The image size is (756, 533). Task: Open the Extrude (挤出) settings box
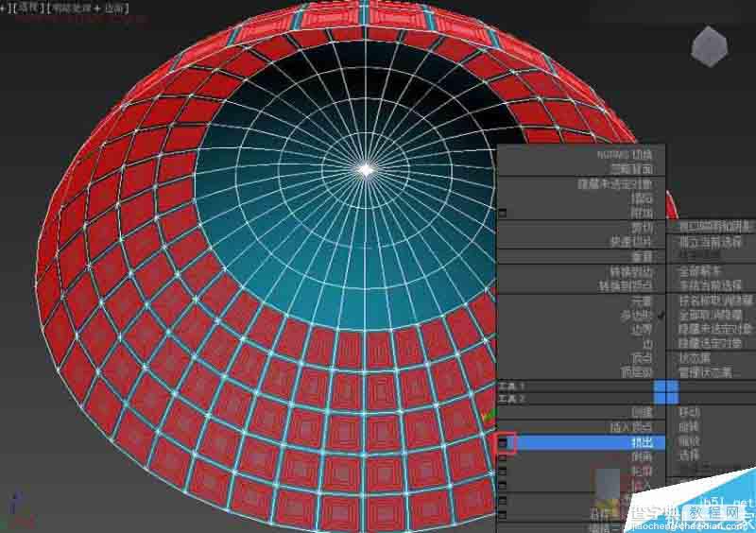click(503, 442)
